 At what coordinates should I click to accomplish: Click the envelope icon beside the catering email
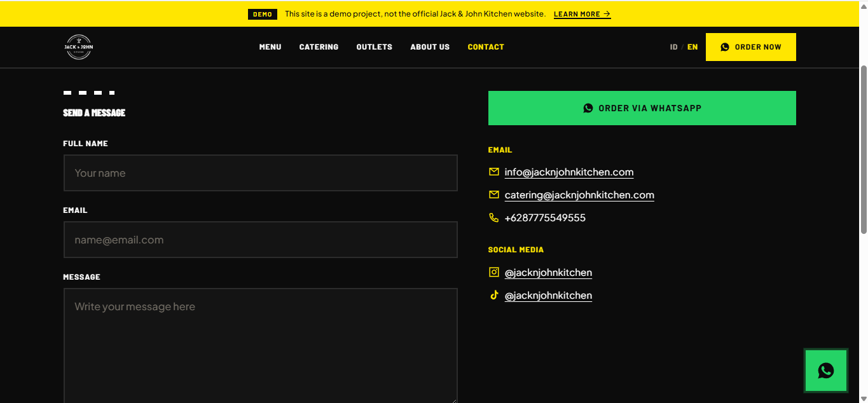494,195
